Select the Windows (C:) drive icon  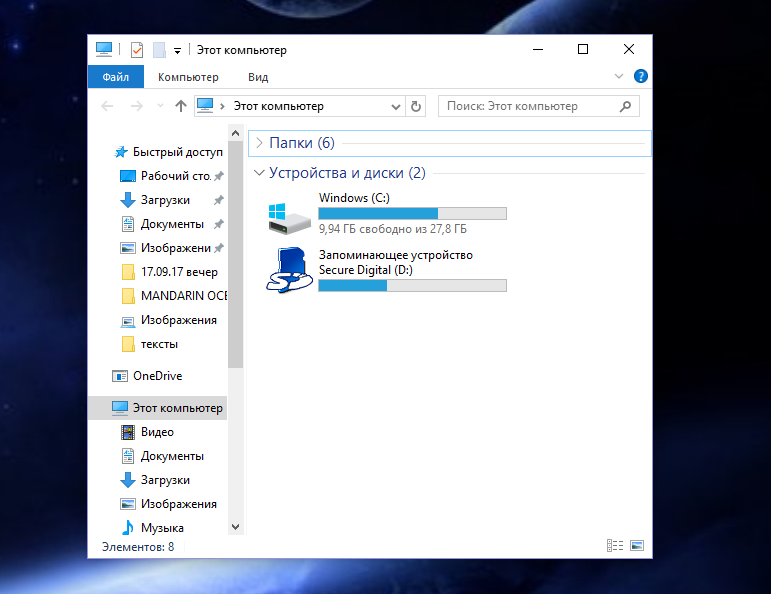[290, 218]
